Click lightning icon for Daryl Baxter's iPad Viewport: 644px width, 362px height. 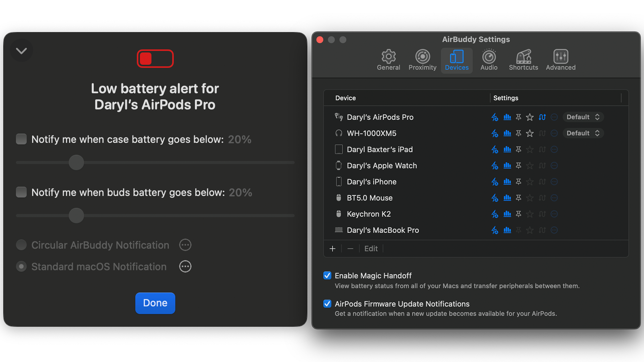tap(495, 149)
